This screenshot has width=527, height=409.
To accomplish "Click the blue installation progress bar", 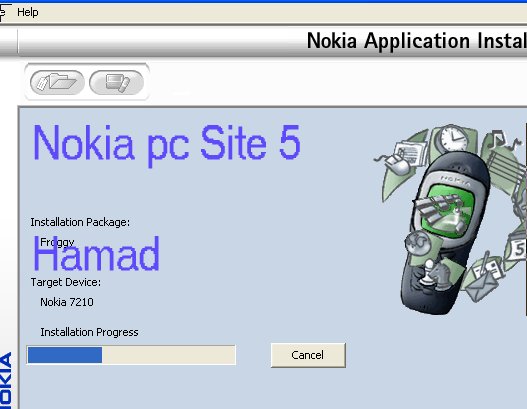I will pos(131,355).
